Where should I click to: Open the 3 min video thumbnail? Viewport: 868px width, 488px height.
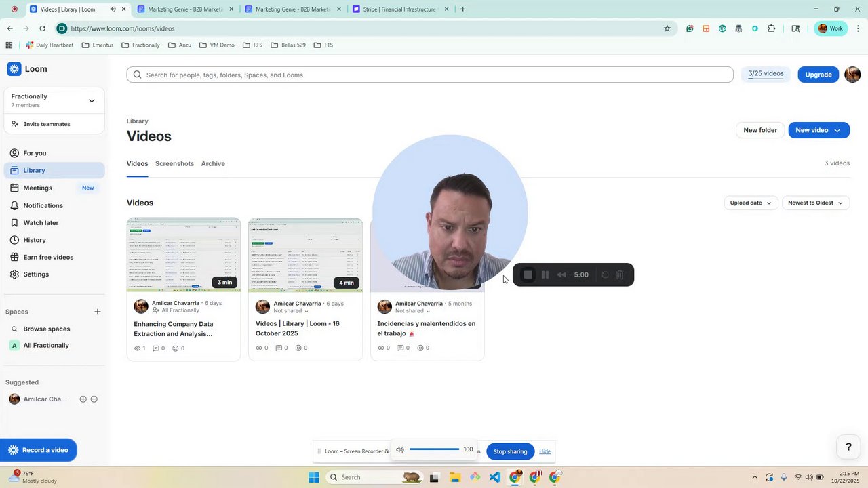click(184, 255)
